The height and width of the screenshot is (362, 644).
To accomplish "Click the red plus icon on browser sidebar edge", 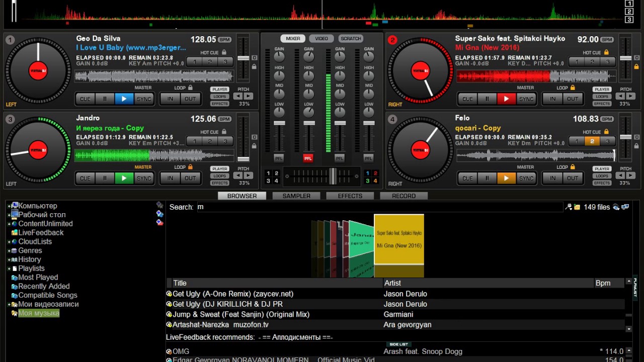I will [x=159, y=222].
